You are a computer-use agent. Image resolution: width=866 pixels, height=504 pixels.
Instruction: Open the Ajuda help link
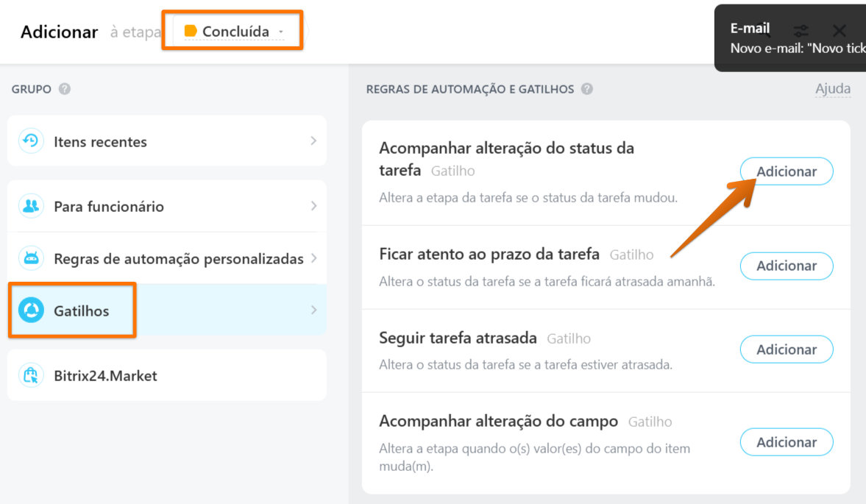pyautogui.click(x=832, y=88)
